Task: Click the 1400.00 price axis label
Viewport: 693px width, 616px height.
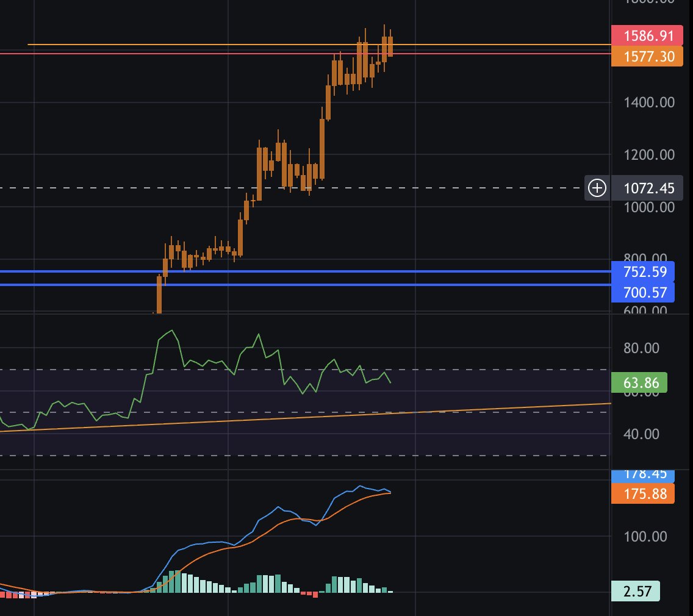Action: pos(649,102)
